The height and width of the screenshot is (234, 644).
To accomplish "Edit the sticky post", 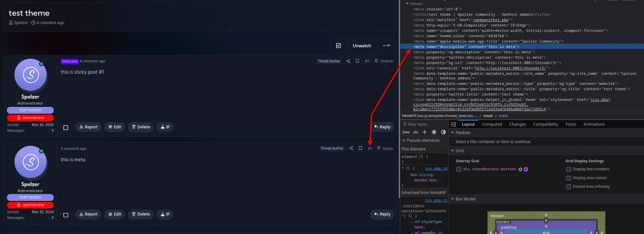I will tap(115, 127).
